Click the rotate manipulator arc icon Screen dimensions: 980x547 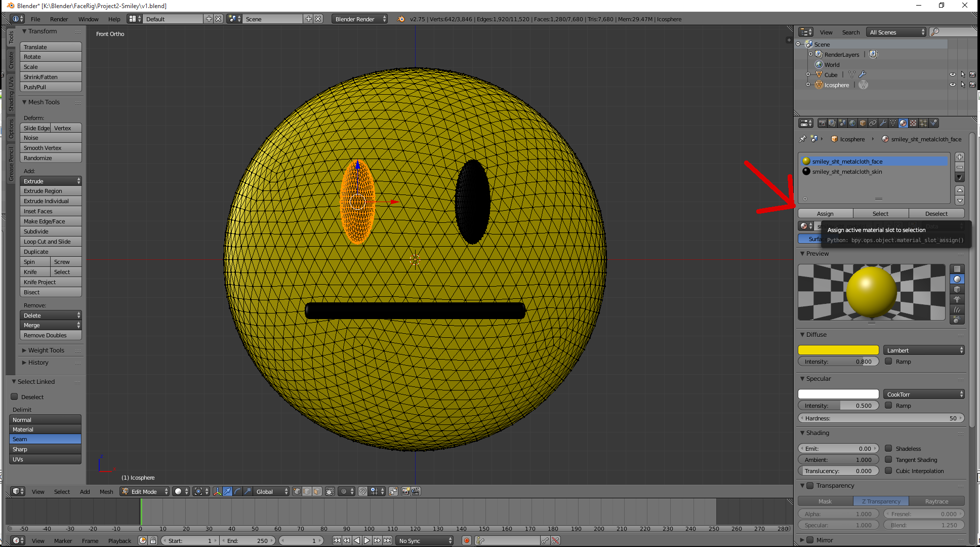coord(237,491)
